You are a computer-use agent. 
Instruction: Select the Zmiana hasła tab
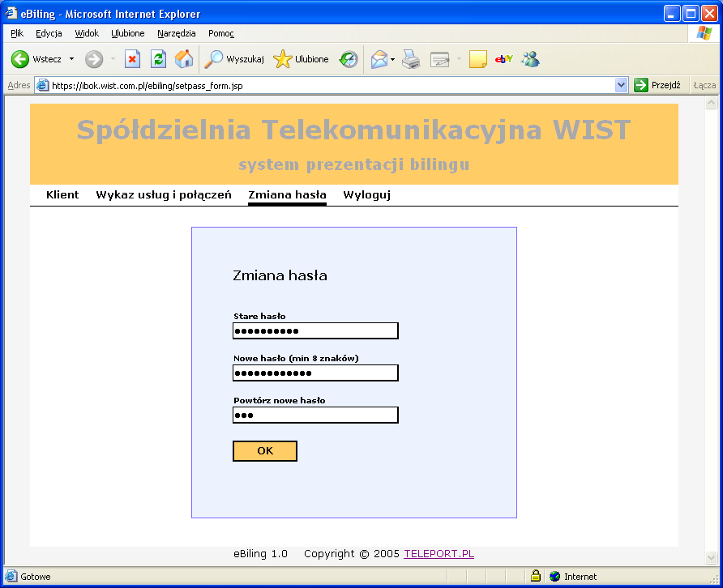[287, 195]
